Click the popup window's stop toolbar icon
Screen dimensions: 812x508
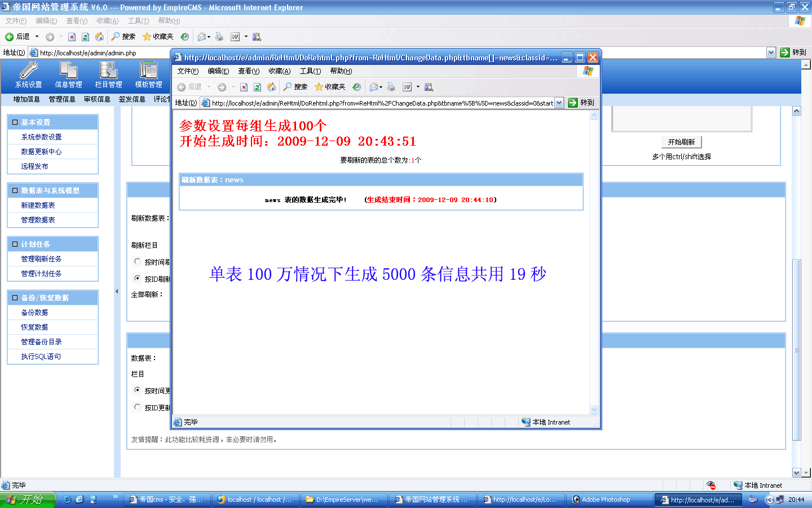point(244,87)
